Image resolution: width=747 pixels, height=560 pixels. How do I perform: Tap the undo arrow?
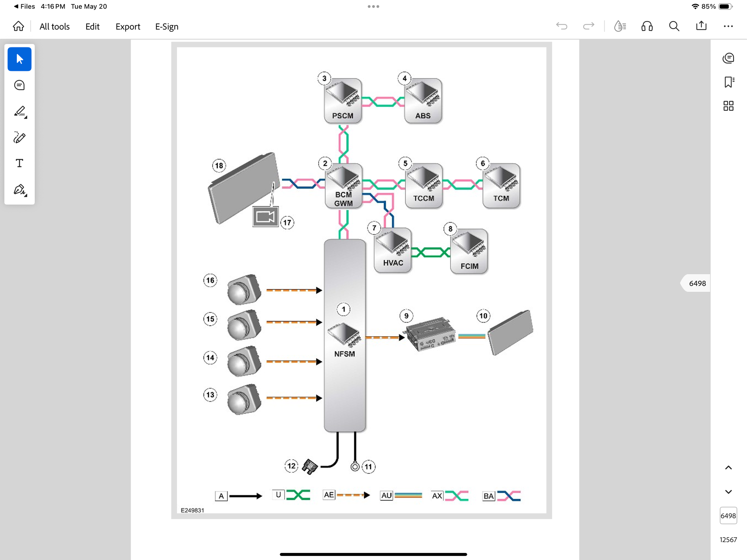[562, 26]
